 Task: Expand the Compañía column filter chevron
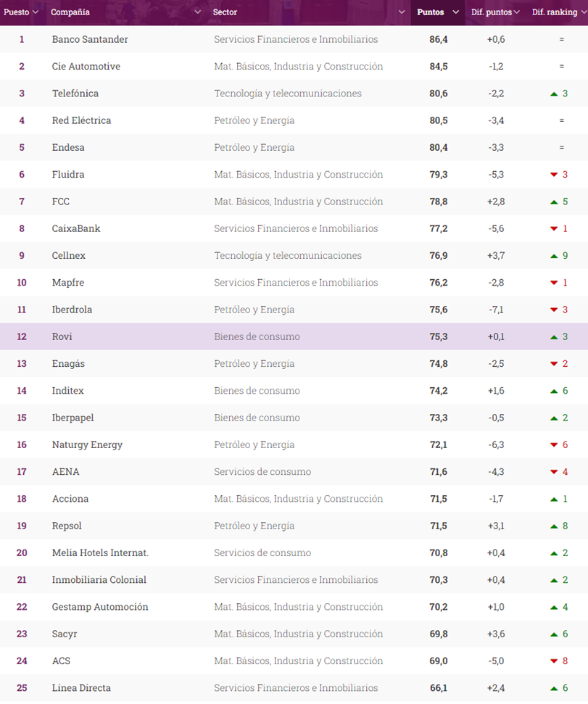[x=198, y=12]
